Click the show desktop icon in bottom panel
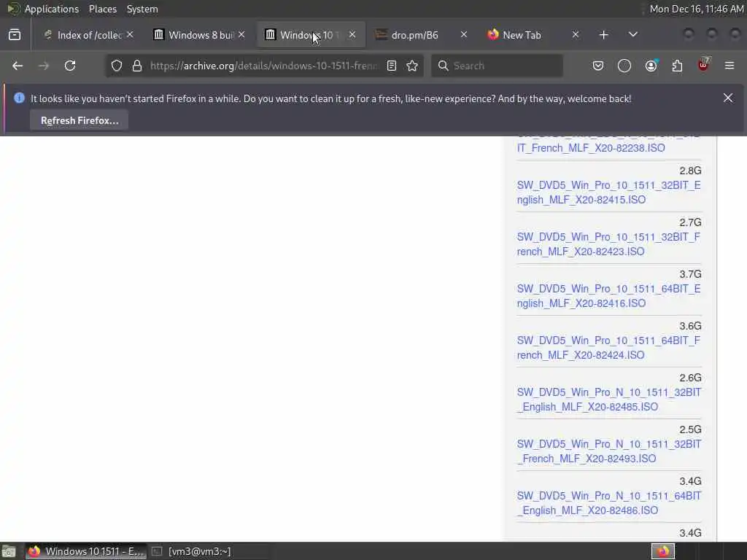This screenshot has width=747, height=560. pos(9,551)
